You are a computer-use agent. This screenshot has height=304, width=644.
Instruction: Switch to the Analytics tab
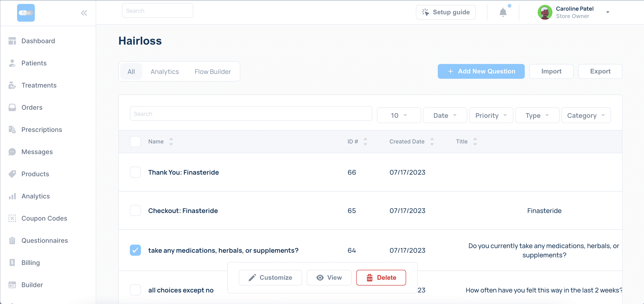[x=164, y=72]
